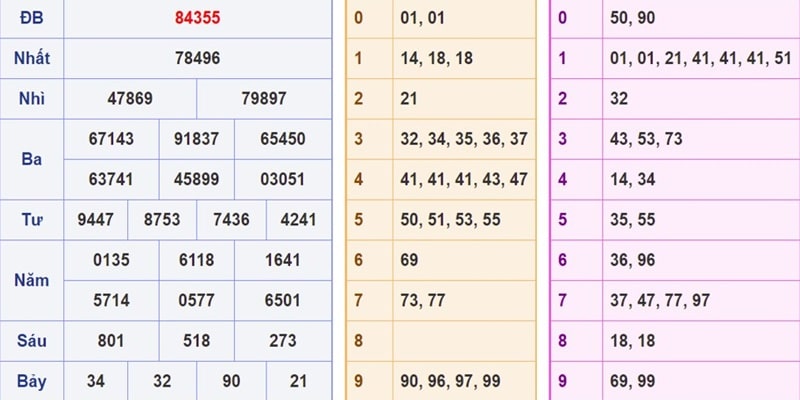Select the cell listing 90, 96, 97, 99
The image size is (800, 400).
pos(463,381)
